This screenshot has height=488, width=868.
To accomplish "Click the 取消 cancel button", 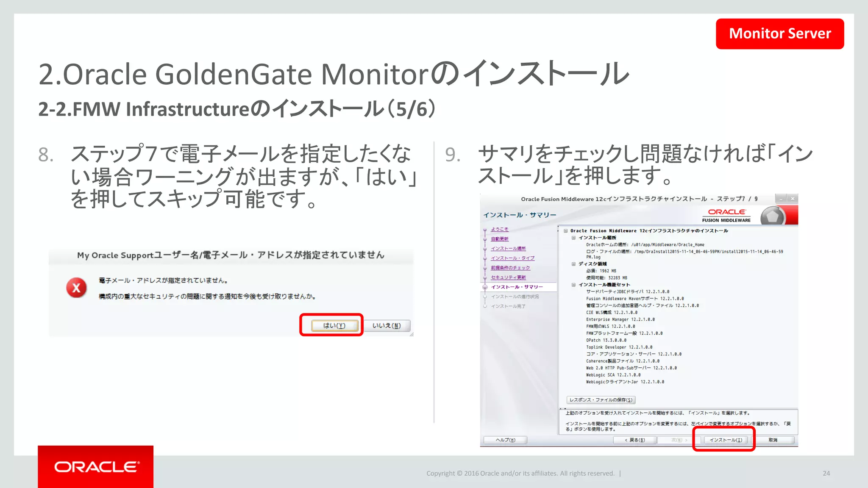I will tap(773, 440).
